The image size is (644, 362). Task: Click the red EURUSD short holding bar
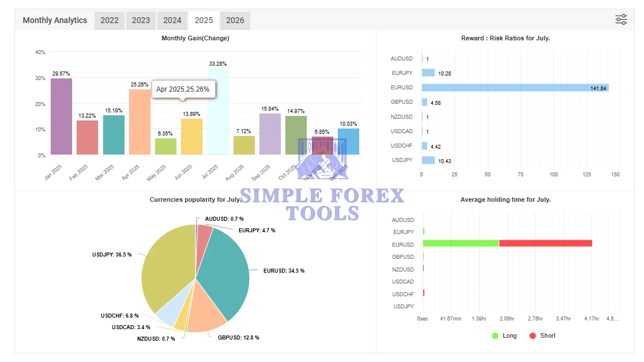point(545,244)
